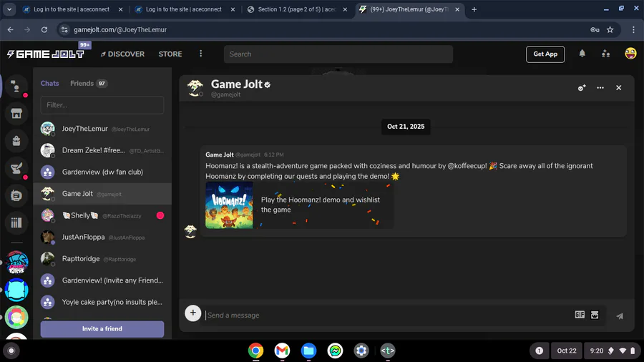Click the plus attachment button

coord(192,313)
